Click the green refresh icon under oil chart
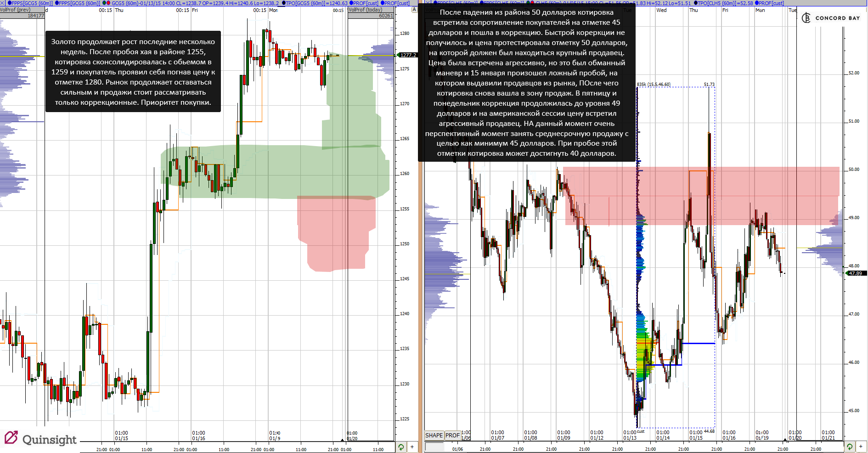Viewport: 868px width, 453px height. coord(850,447)
